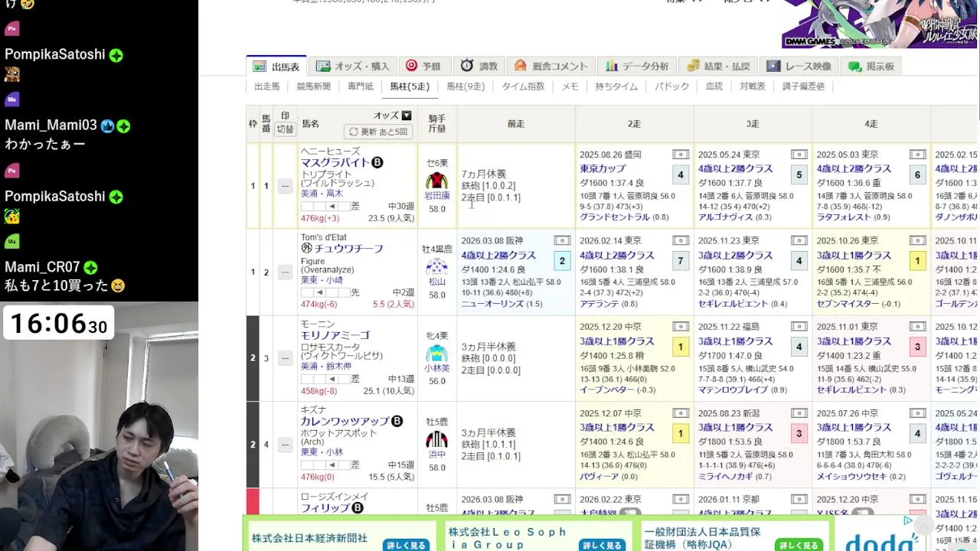The image size is (980, 551).
Task: Open the 結果・払戻 tab
Action: tap(720, 67)
